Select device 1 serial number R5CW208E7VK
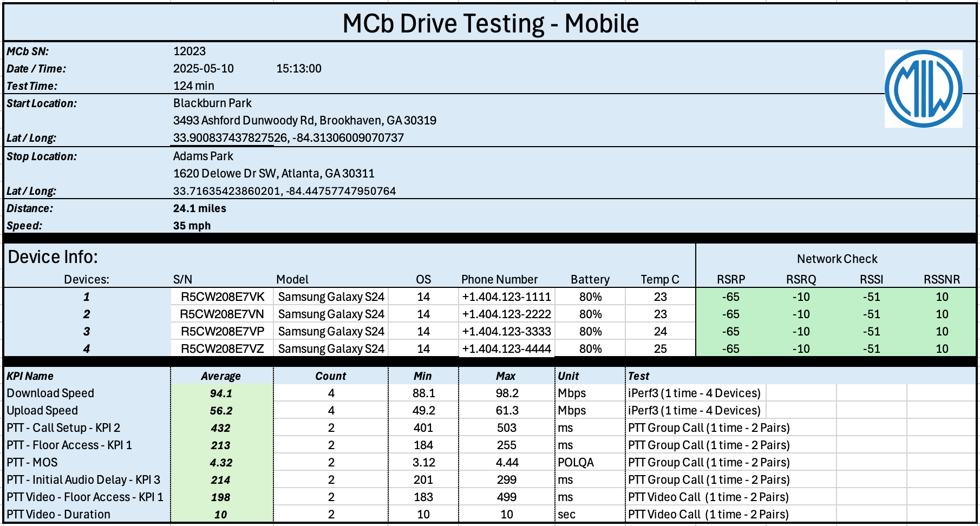The height and width of the screenshot is (526, 980). tap(223, 297)
